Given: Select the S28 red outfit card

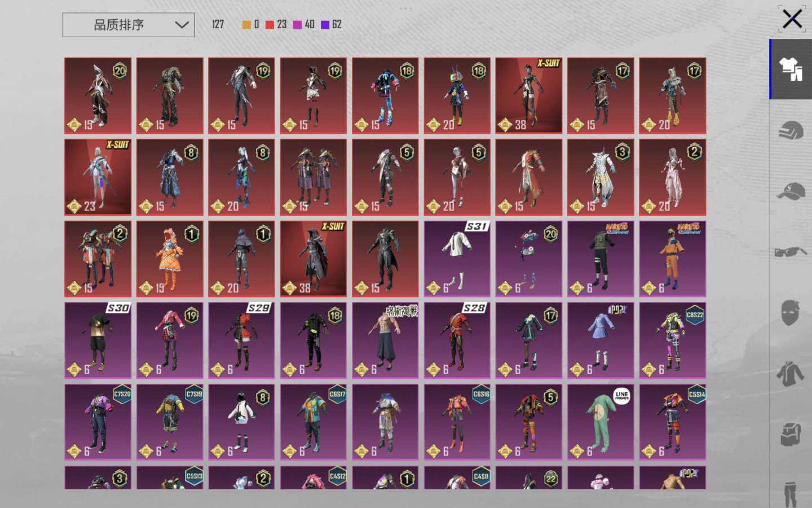Looking at the screenshot, I should click(x=457, y=340).
